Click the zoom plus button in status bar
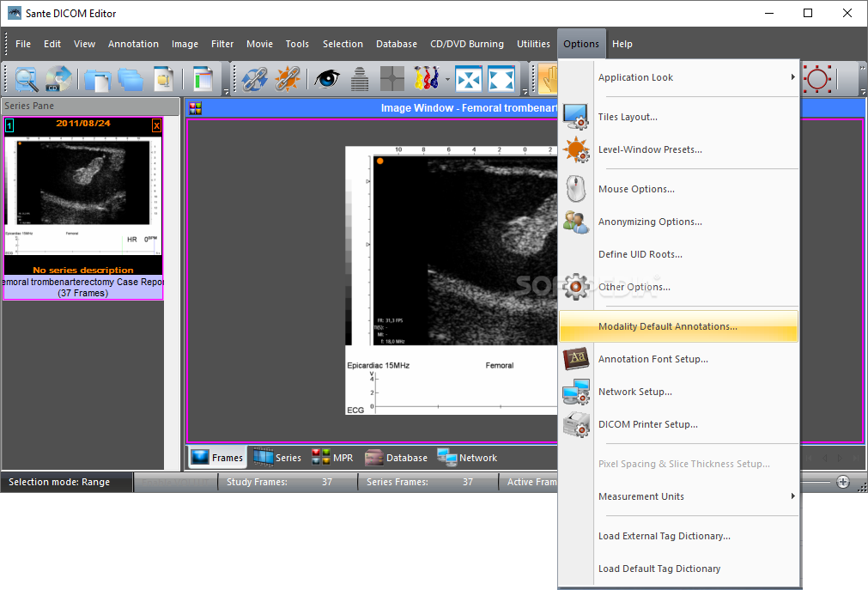868x590 pixels. tap(842, 482)
